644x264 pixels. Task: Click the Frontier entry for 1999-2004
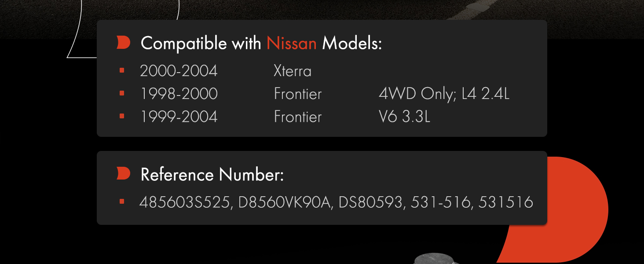(298, 117)
